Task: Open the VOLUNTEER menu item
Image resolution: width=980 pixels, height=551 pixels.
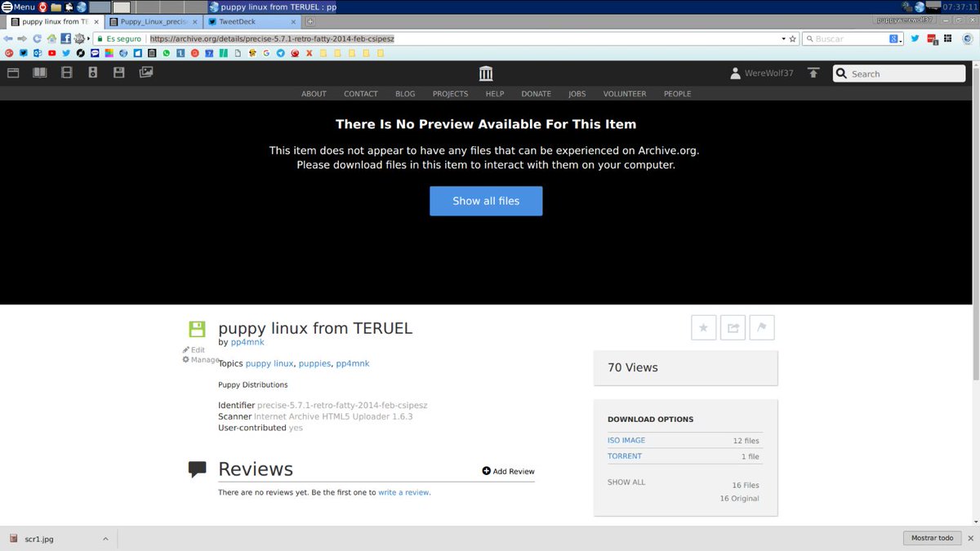Action: pos(625,94)
